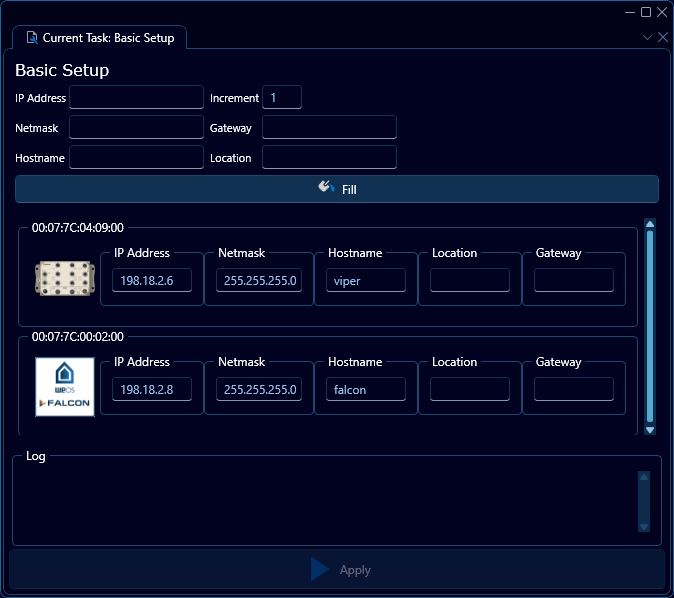Viewport: 674px width, 598px height.
Task: Edit the viper device IP address 198.18.2.6
Action: click(x=151, y=281)
